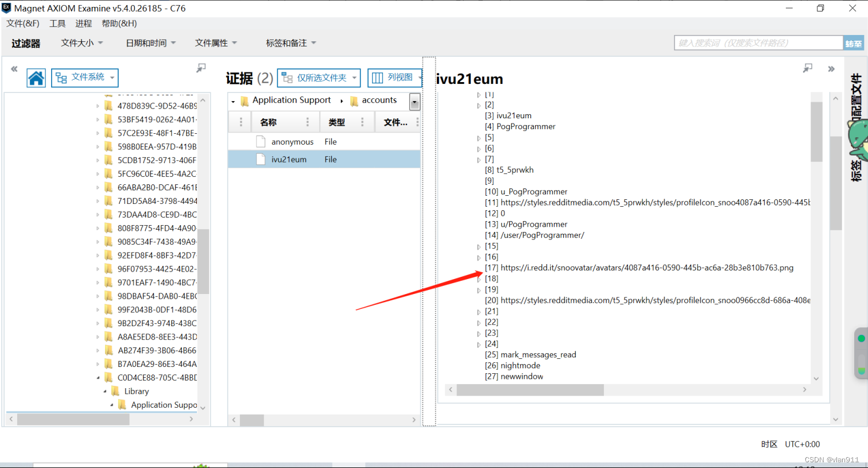Sort by 名称 column header
This screenshot has width=868, height=468.
tap(268, 122)
